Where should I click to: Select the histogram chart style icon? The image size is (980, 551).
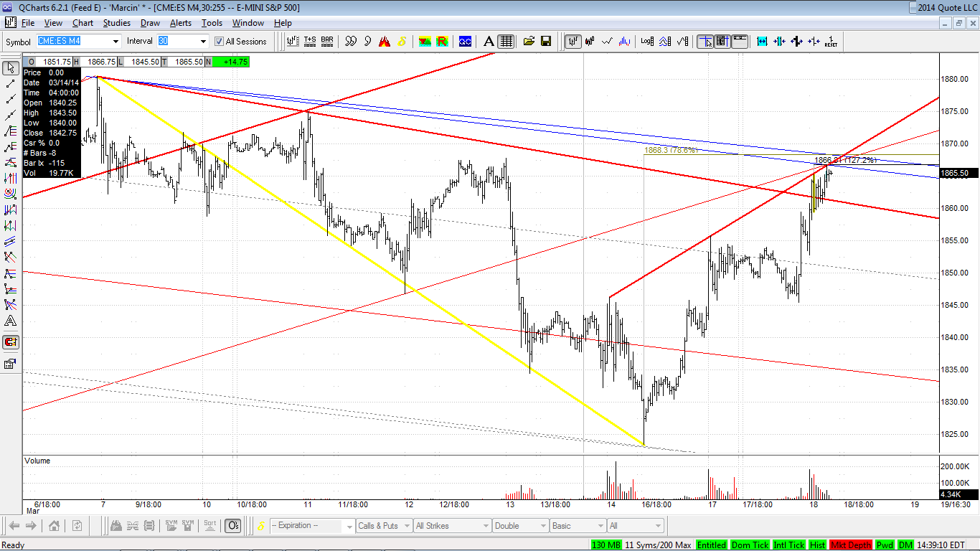(626, 41)
